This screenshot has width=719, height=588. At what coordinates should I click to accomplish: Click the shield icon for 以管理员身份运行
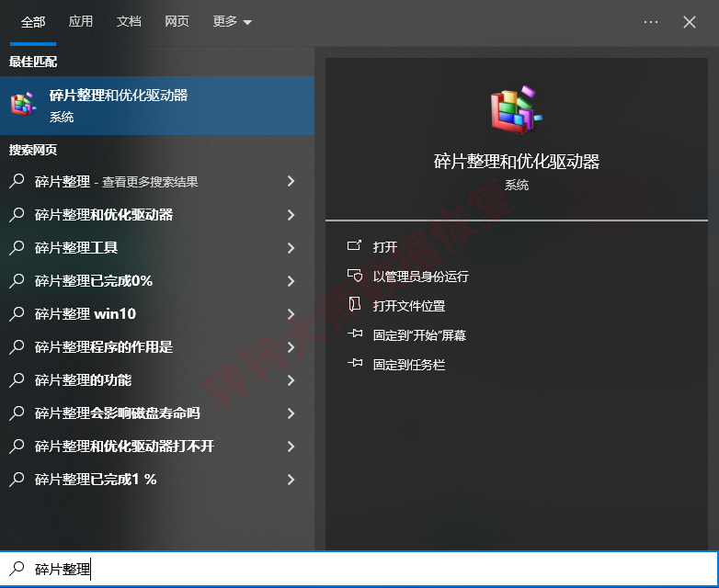point(355,276)
